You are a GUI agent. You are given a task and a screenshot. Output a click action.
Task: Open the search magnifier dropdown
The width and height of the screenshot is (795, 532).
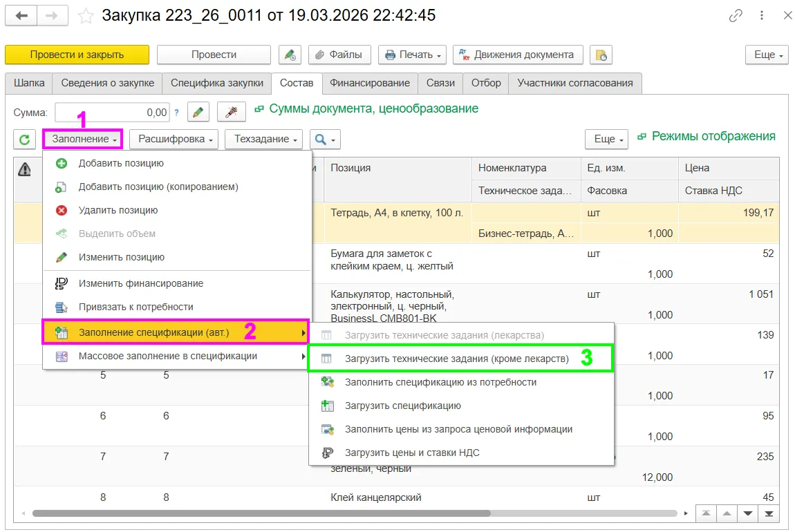[x=325, y=140]
